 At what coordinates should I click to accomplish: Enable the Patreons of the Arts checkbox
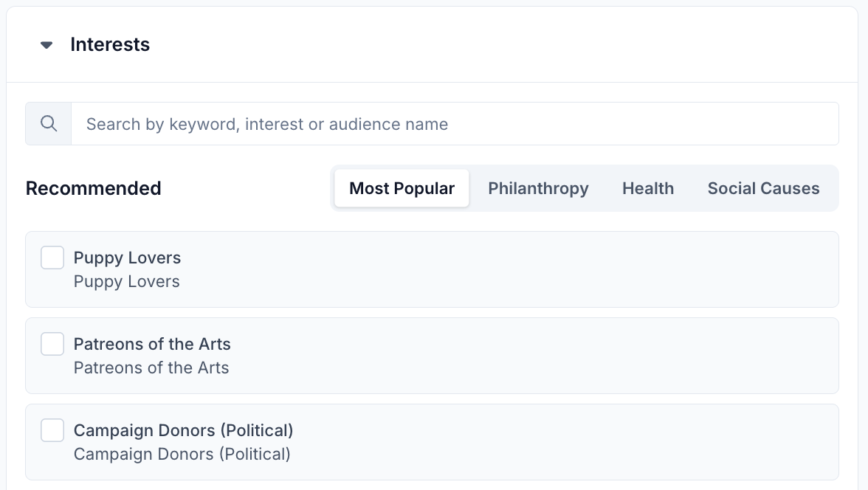tap(52, 344)
